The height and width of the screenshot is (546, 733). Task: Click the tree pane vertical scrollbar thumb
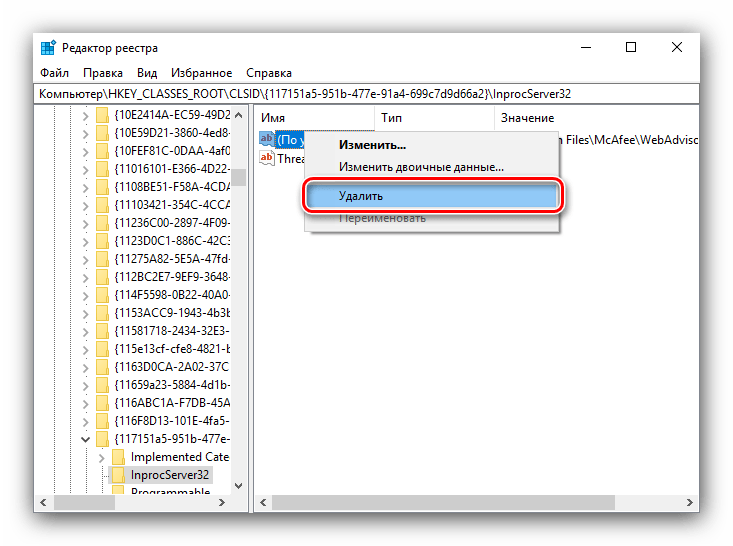click(x=239, y=178)
